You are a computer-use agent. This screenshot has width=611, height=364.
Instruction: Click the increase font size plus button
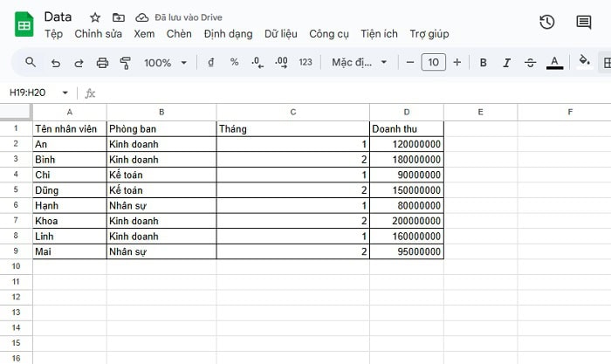click(457, 63)
